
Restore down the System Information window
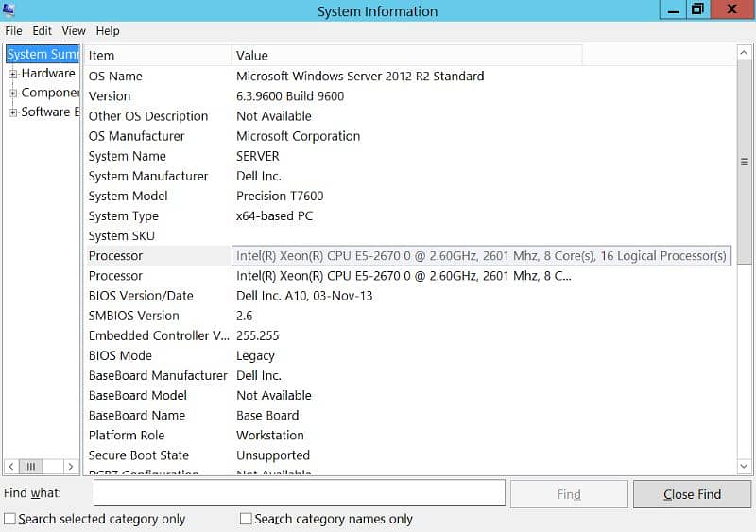click(697, 9)
